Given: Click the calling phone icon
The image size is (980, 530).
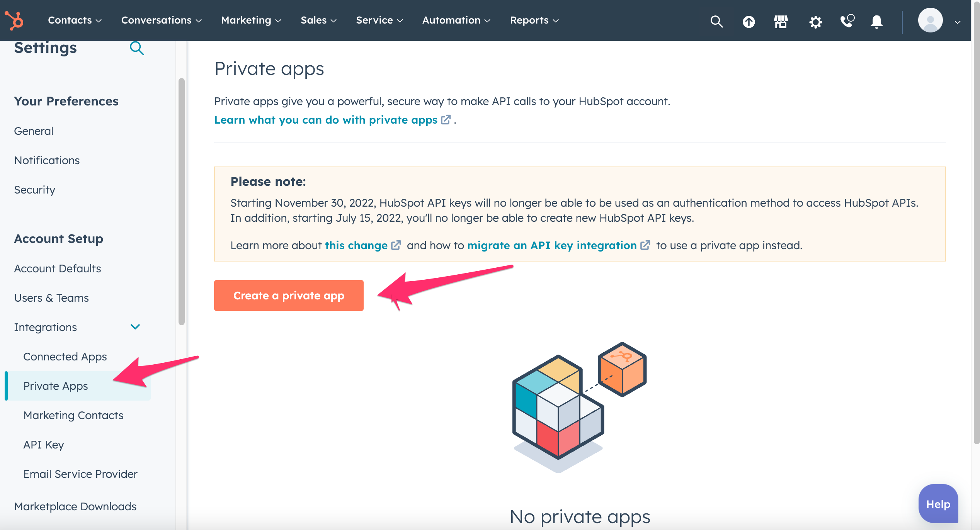Looking at the screenshot, I should click(x=847, y=21).
